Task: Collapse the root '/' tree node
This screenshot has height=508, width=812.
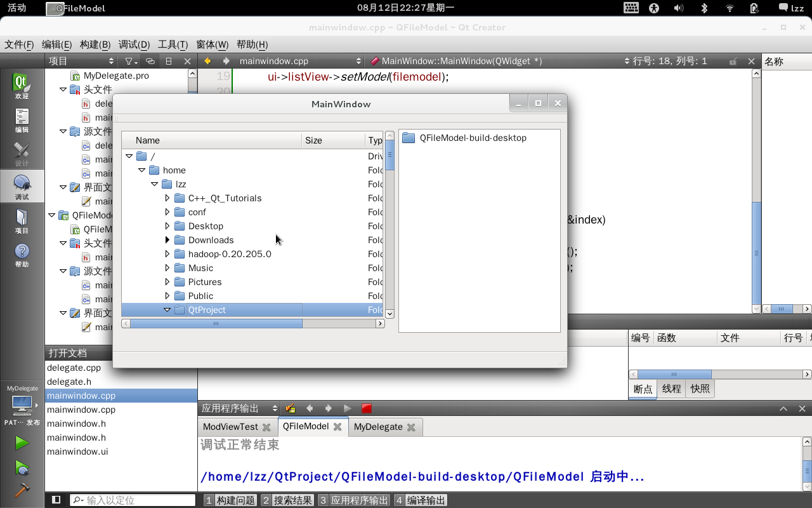Action: coord(129,156)
